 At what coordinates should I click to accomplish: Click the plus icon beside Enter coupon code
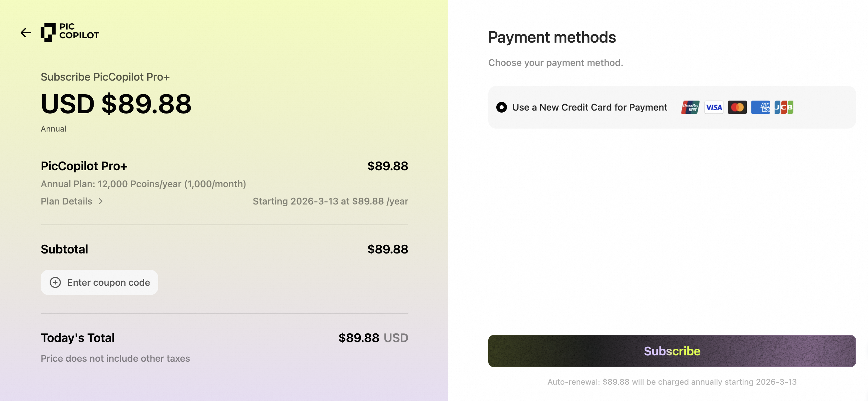click(x=55, y=282)
